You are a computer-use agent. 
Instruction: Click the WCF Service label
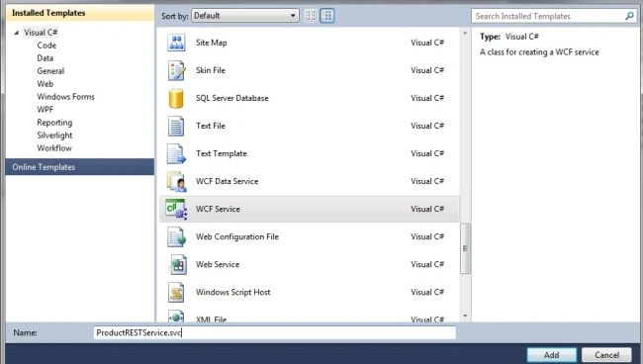[x=218, y=209]
